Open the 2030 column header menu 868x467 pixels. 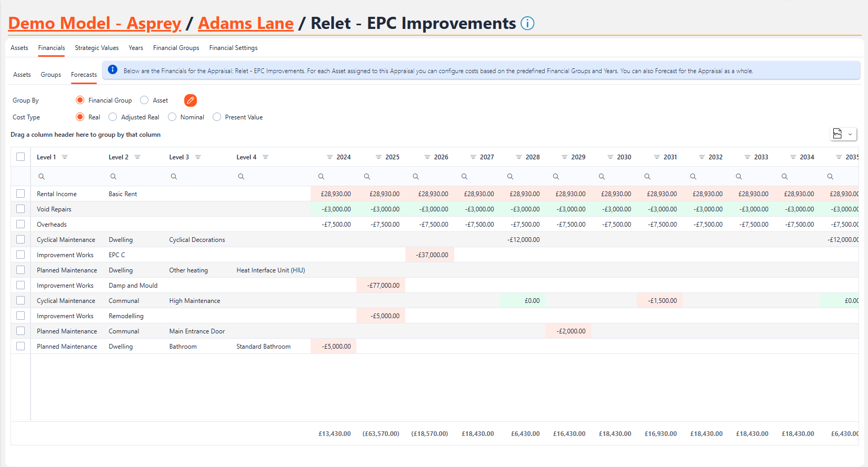[610, 157]
